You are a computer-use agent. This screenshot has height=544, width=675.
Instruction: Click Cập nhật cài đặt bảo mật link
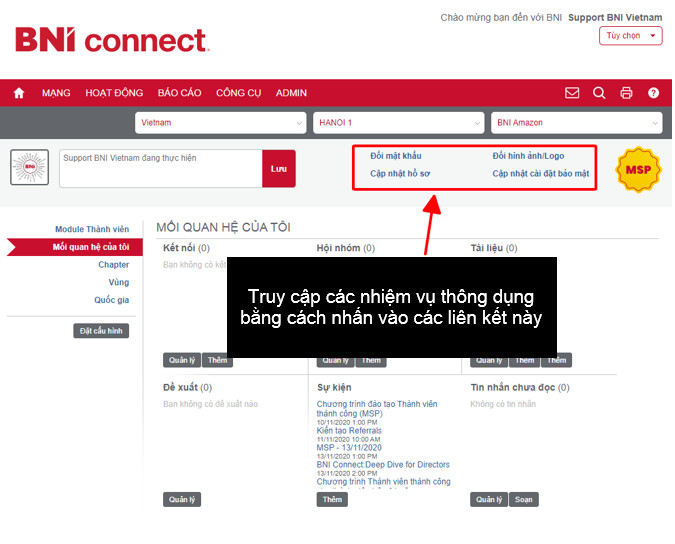[x=541, y=173]
